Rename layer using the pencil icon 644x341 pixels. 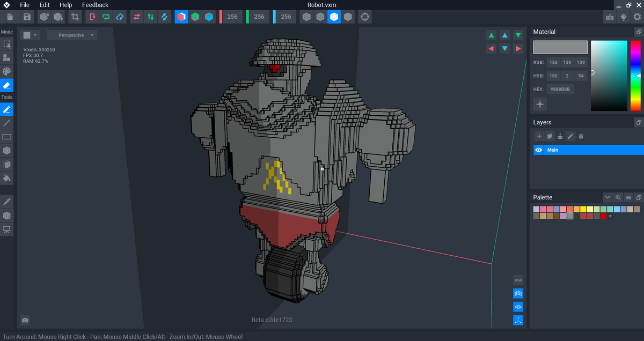570,136
